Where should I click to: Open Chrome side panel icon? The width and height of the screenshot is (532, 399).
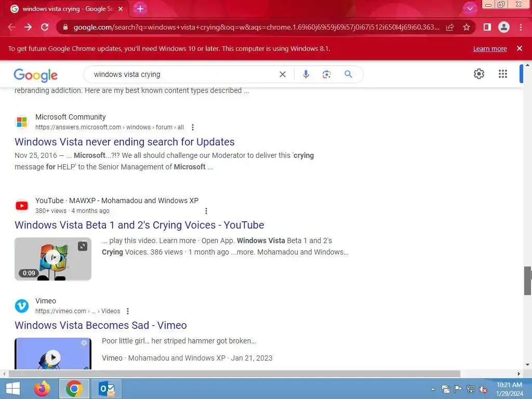pyautogui.click(x=487, y=27)
